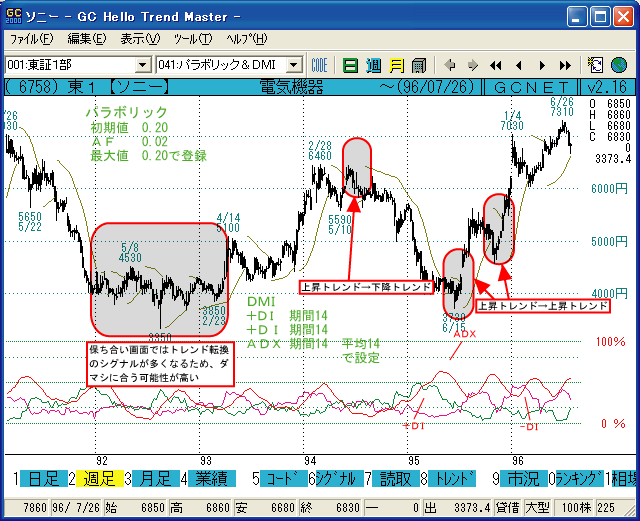
Task: Click the building icon in toolbar
Action: 419,65
